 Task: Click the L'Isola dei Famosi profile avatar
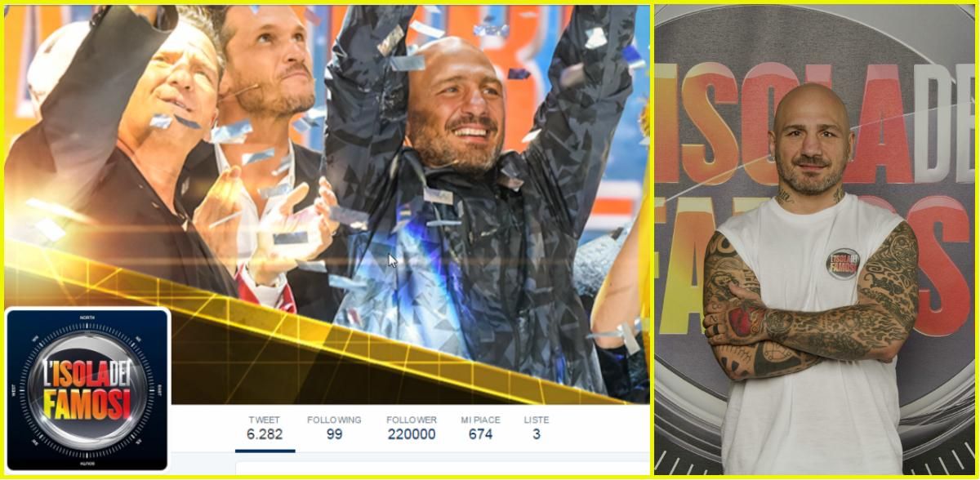coord(87,389)
